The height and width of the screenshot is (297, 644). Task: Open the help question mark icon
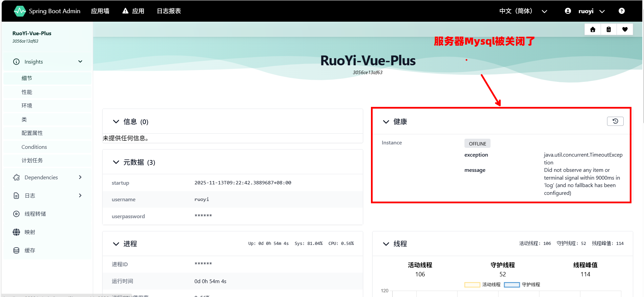coord(621,11)
